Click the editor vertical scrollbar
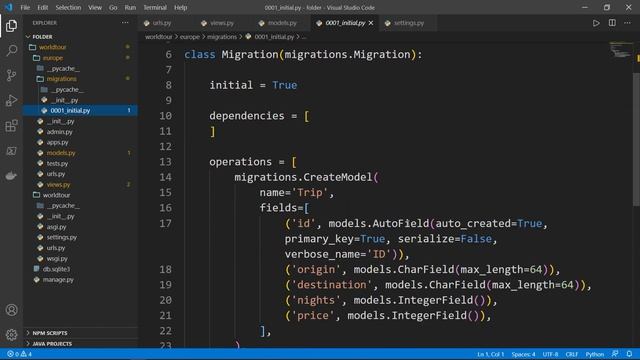This screenshot has height=360, width=640. [636, 139]
